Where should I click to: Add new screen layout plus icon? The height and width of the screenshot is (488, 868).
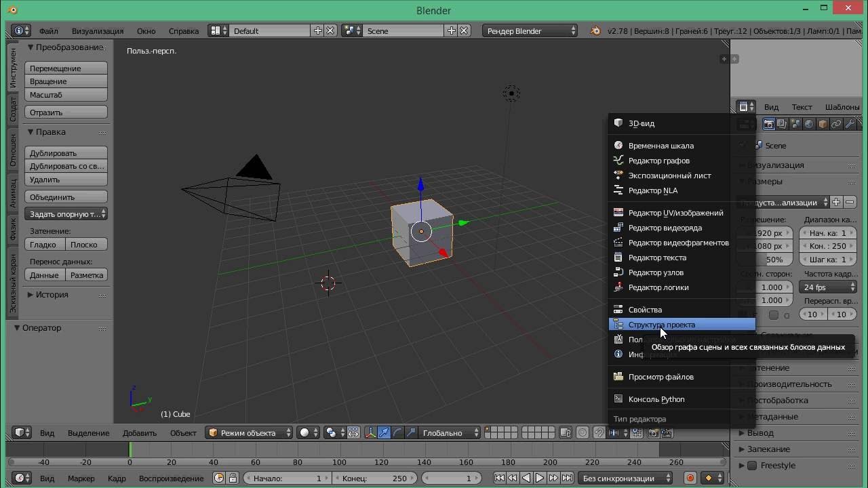point(317,31)
